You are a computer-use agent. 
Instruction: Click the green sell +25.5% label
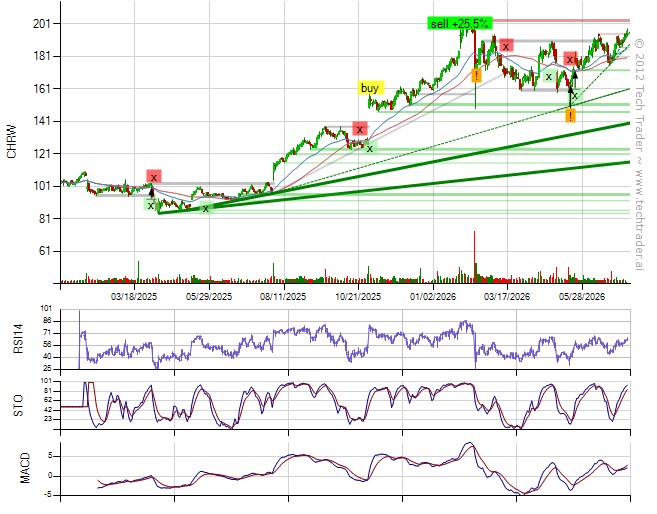tap(460, 23)
